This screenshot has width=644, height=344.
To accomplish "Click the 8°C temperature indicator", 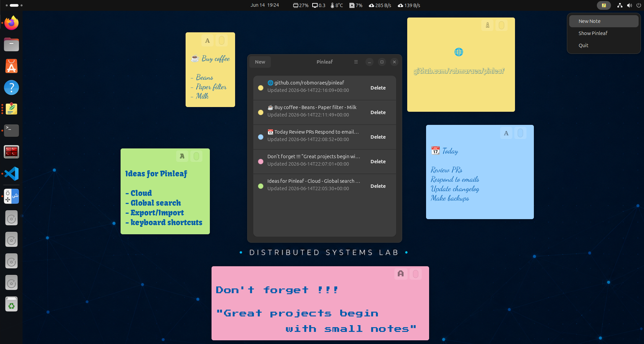I will (337, 5).
